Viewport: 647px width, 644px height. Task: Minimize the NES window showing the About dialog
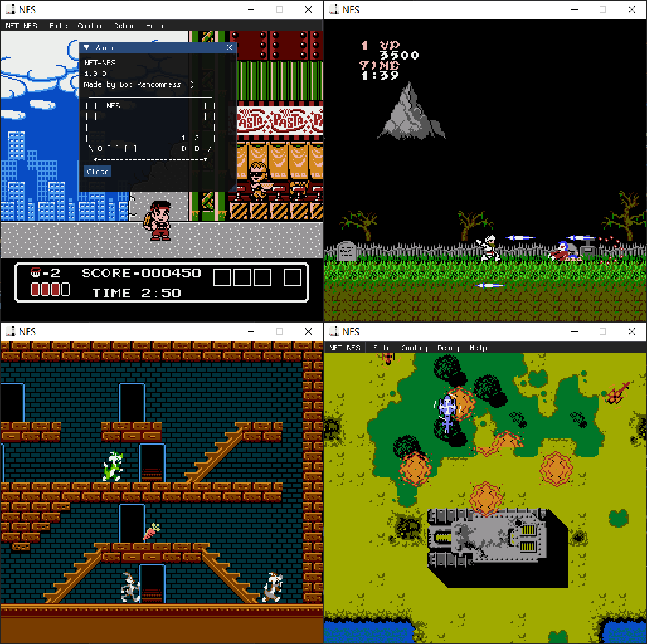(251, 9)
